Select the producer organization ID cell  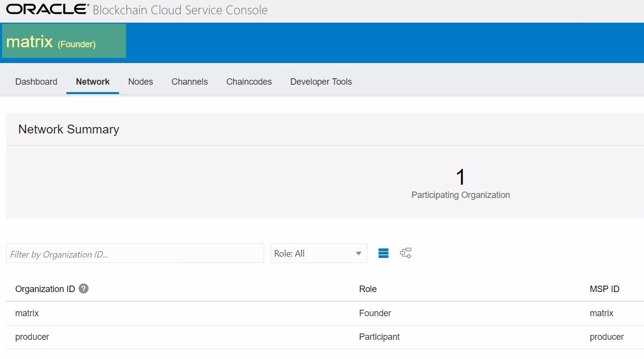point(32,337)
